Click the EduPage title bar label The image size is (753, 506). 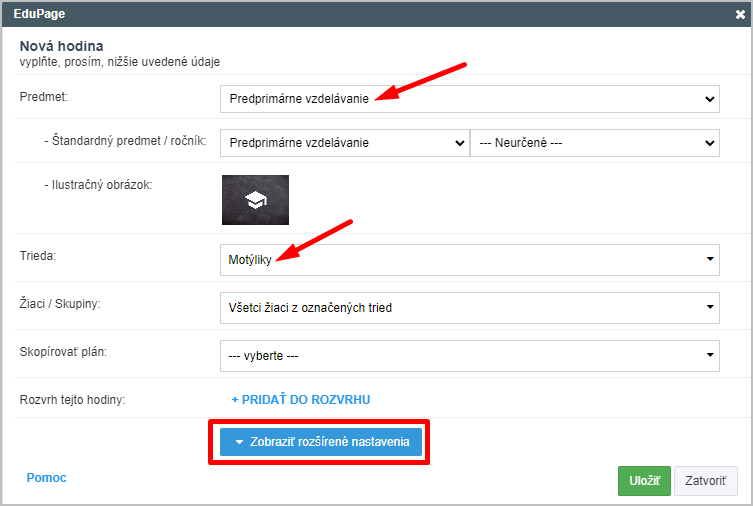point(39,14)
